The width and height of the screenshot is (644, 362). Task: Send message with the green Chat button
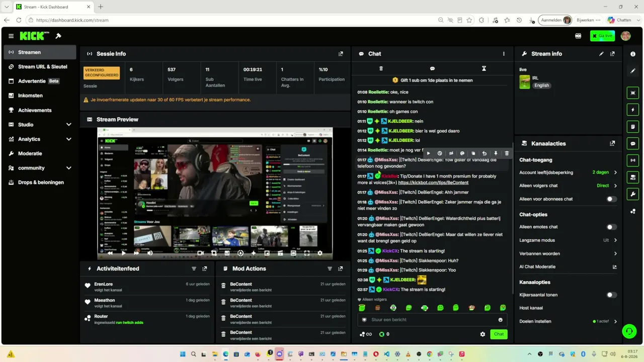[x=499, y=334]
